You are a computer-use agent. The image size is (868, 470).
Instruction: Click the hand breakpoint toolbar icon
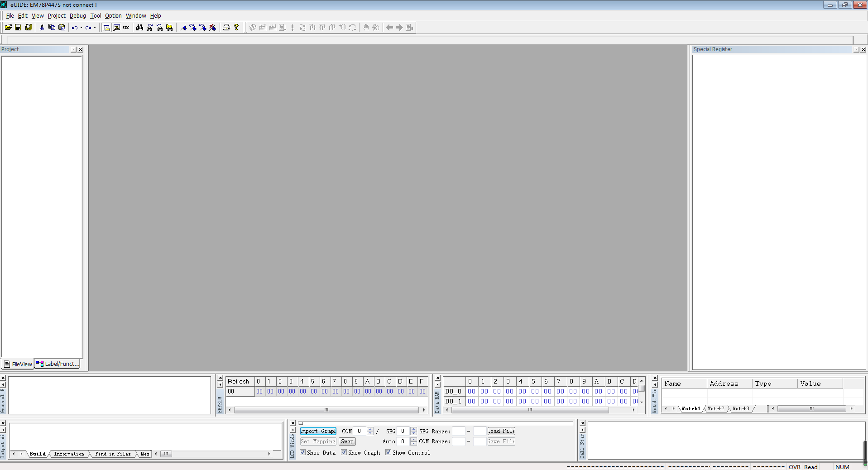(366, 28)
